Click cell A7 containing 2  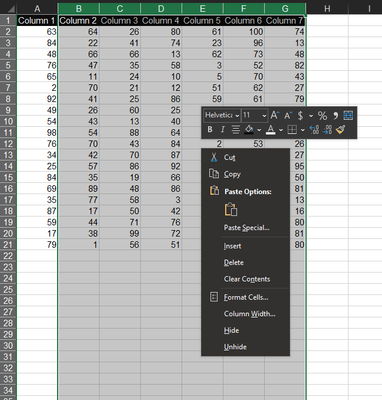pyautogui.click(x=37, y=88)
